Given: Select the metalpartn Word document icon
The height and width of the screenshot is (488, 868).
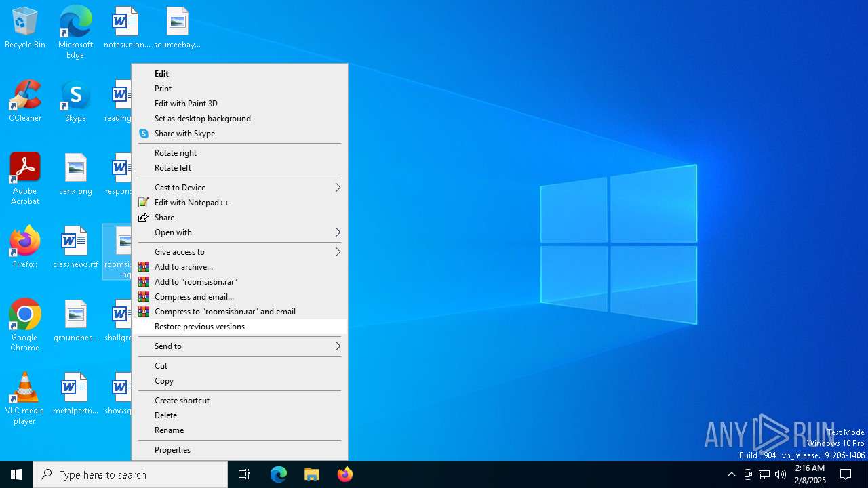Looking at the screenshot, I should 75,394.
